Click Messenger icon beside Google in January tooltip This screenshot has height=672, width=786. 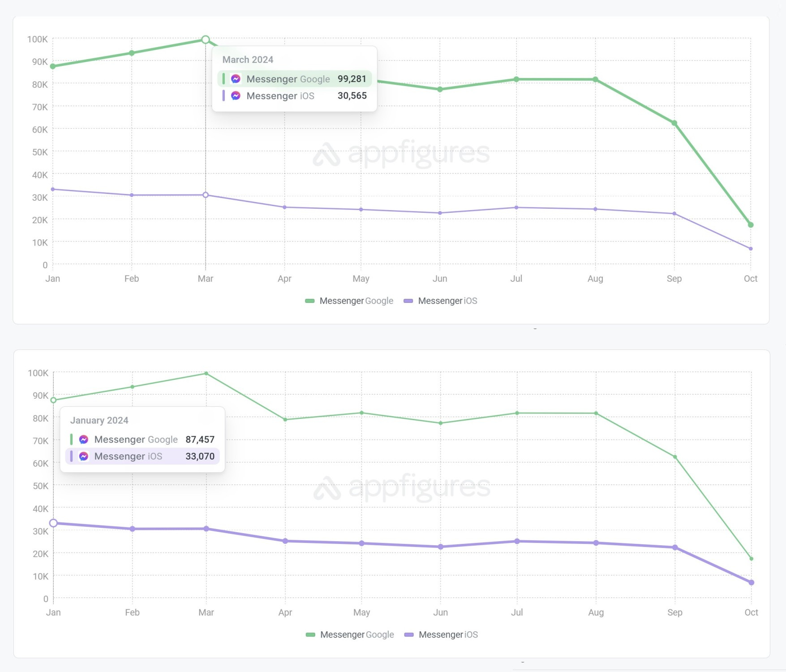(84, 439)
